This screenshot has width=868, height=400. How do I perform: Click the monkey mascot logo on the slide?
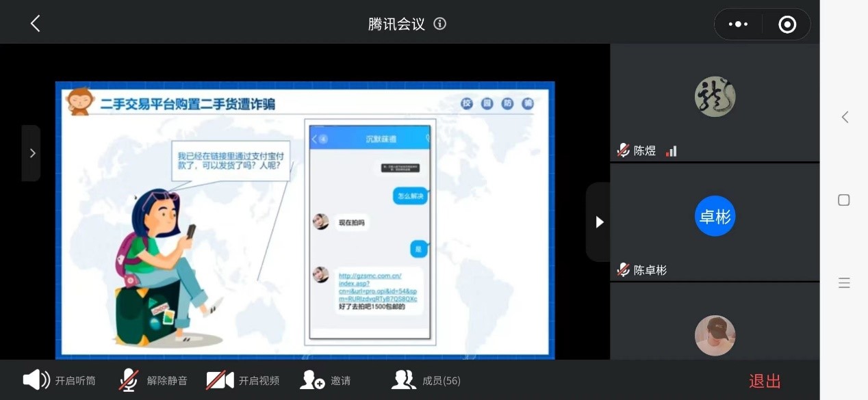point(79,101)
